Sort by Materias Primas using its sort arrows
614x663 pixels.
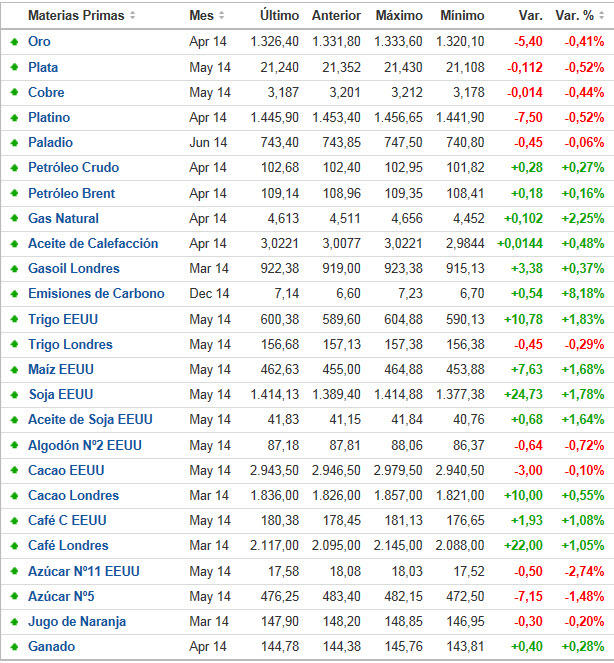(133, 16)
